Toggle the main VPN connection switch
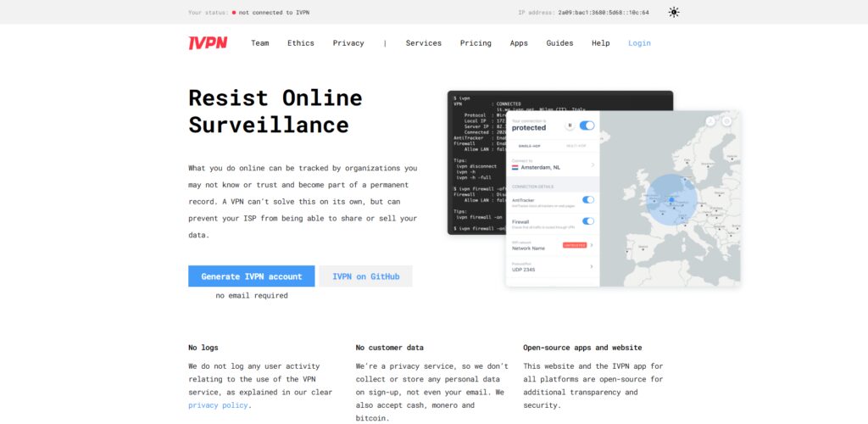This screenshot has width=868, height=424. click(x=587, y=126)
